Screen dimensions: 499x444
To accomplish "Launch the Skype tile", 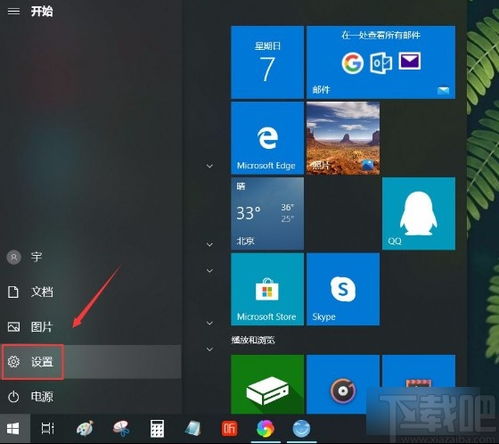I will [x=343, y=289].
